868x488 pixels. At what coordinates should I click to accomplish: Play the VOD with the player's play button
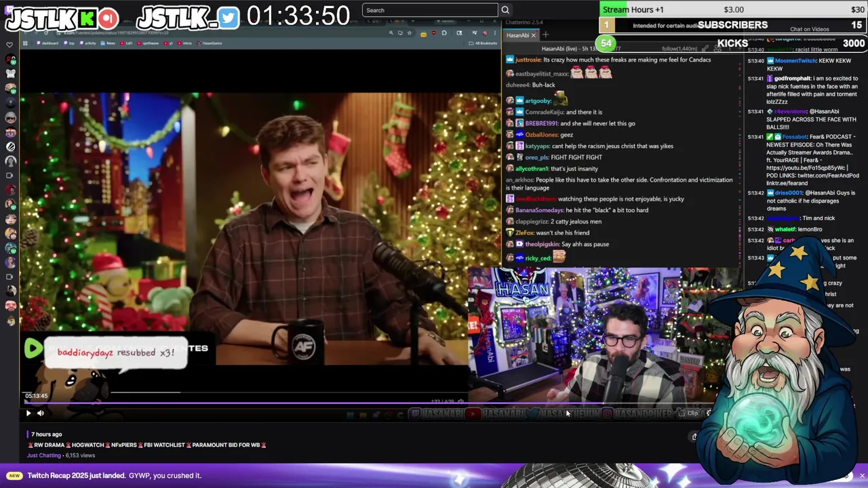point(28,413)
